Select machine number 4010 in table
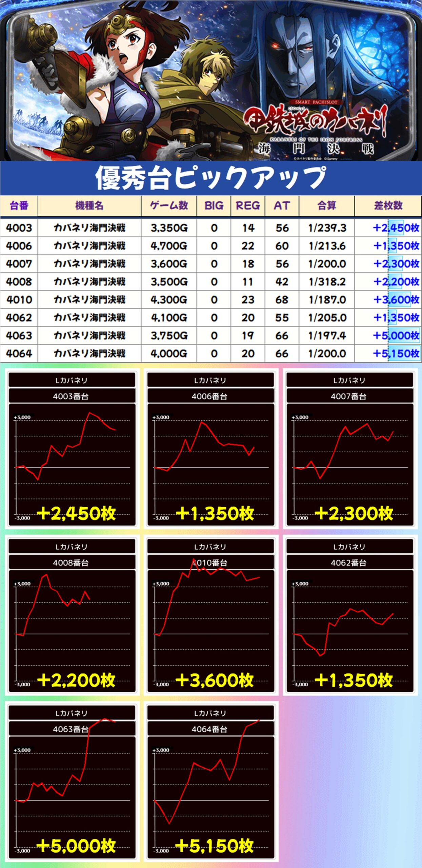 [19, 300]
